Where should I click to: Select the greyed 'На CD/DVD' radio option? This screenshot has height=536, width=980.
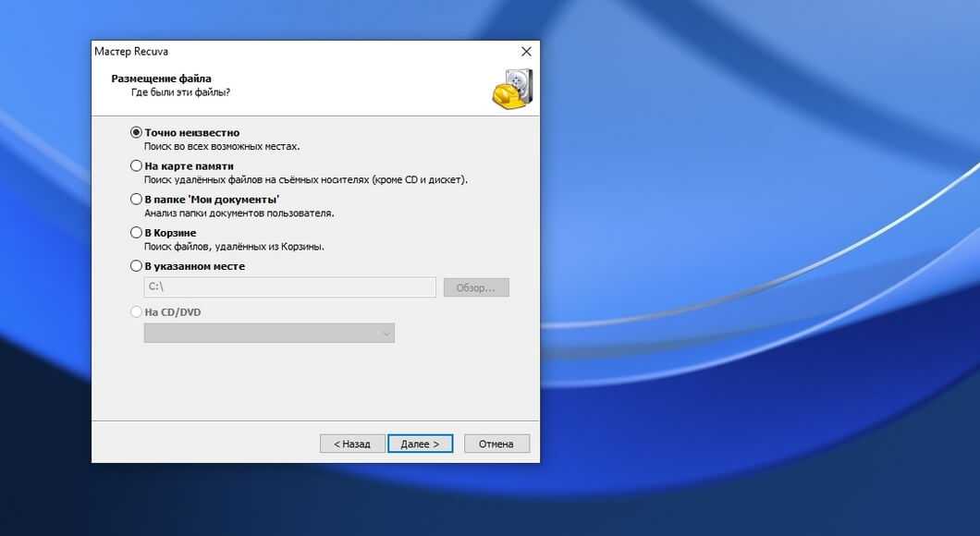[x=137, y=312]
